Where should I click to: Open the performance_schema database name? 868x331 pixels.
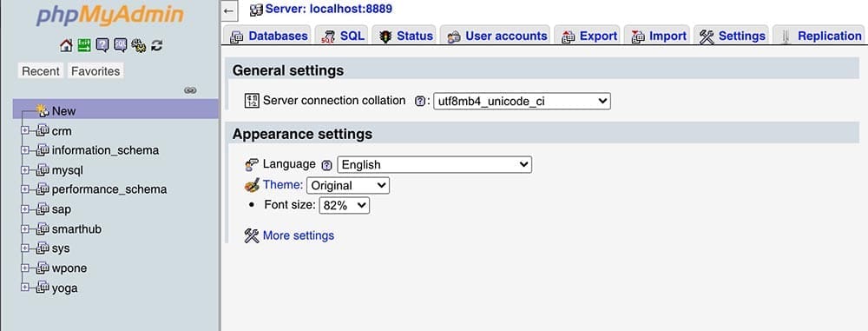(x=109, y=189)
